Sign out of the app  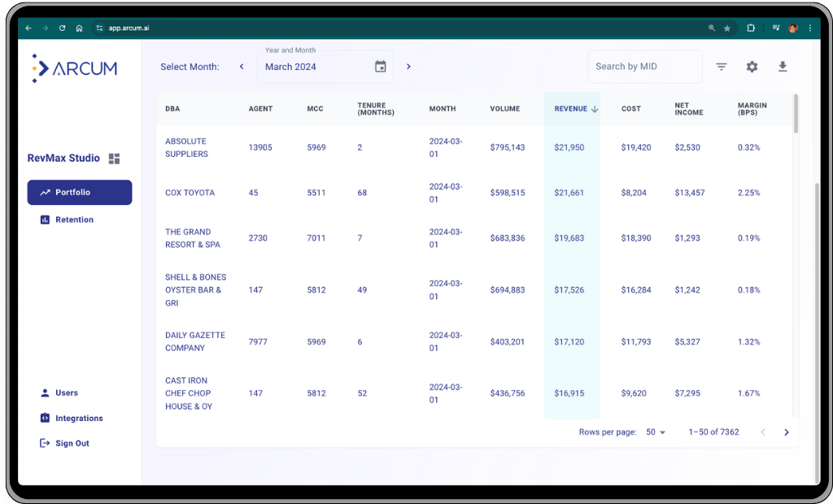tap(65, 444)
